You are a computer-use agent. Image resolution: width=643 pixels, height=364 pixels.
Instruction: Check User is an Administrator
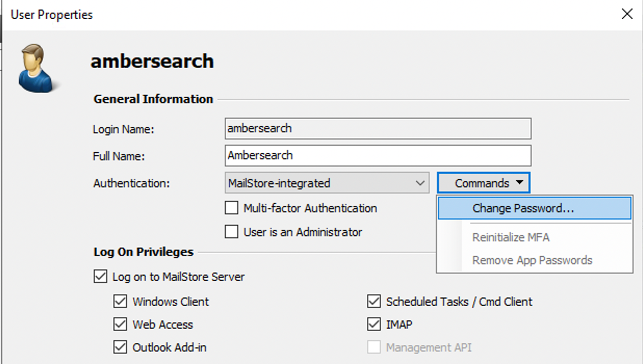pos(232,232)
